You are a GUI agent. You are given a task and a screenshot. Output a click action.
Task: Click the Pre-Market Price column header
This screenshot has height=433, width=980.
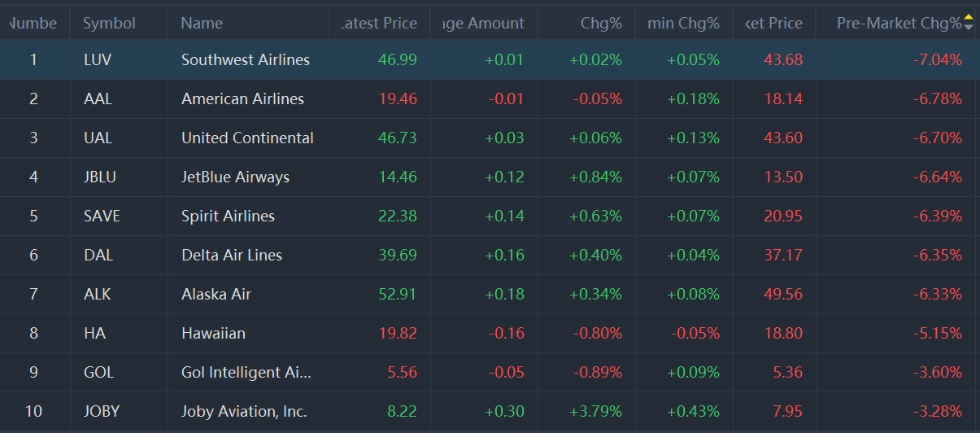pyautogui.click(x=773, y=23)
